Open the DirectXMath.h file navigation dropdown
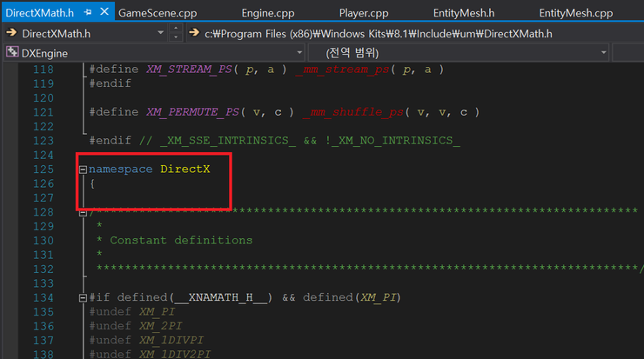The width and height of the screenshot is (644, 359). [160, 33]
